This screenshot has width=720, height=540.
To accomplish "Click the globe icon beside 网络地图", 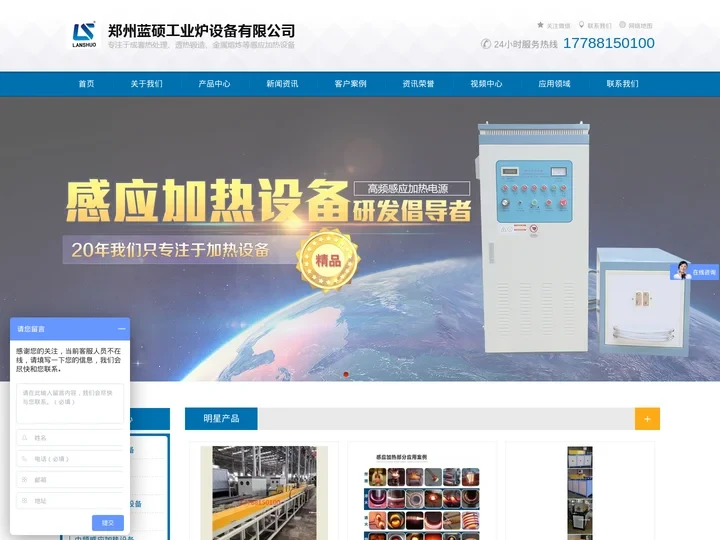I will click(x=622, y=25).
